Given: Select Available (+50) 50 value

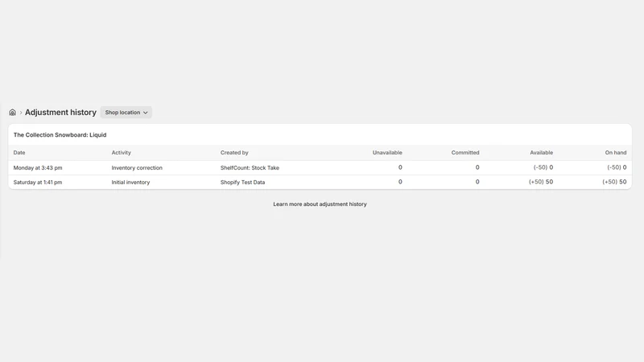Looking at the screenshot, I should pos(541,182).
